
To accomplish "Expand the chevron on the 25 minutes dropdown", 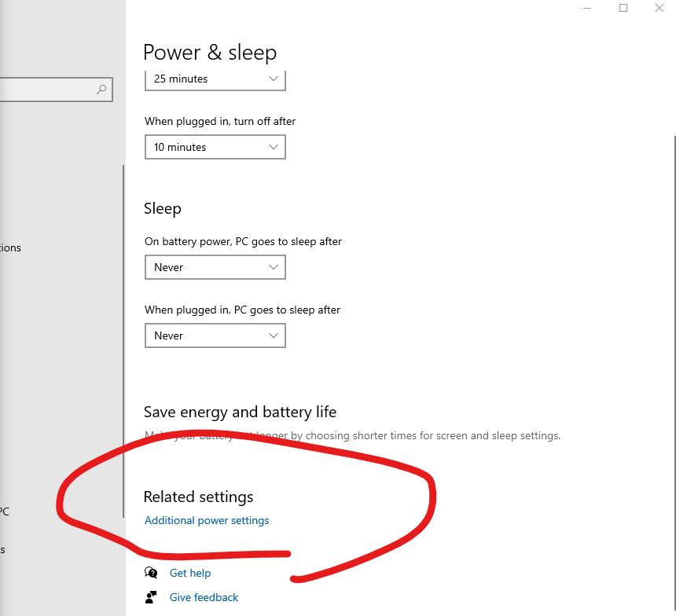I will (x=273, y=79).
